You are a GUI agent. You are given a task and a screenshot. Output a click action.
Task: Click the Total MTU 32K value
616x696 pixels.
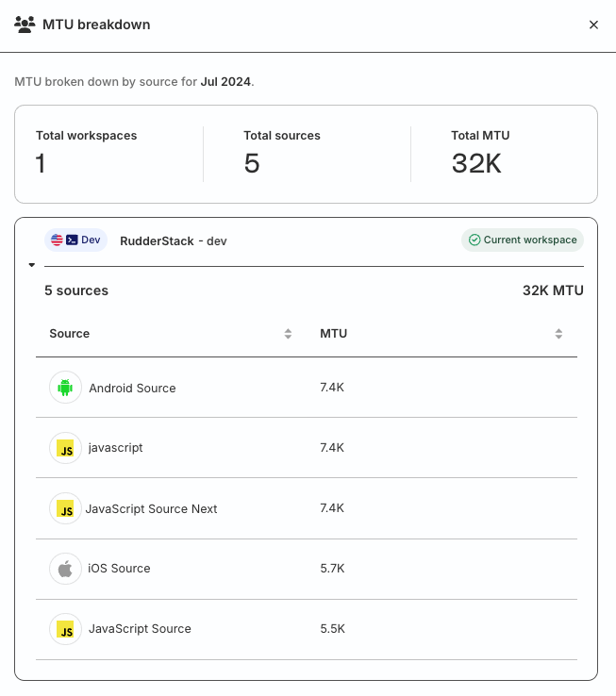pos(476,163)
